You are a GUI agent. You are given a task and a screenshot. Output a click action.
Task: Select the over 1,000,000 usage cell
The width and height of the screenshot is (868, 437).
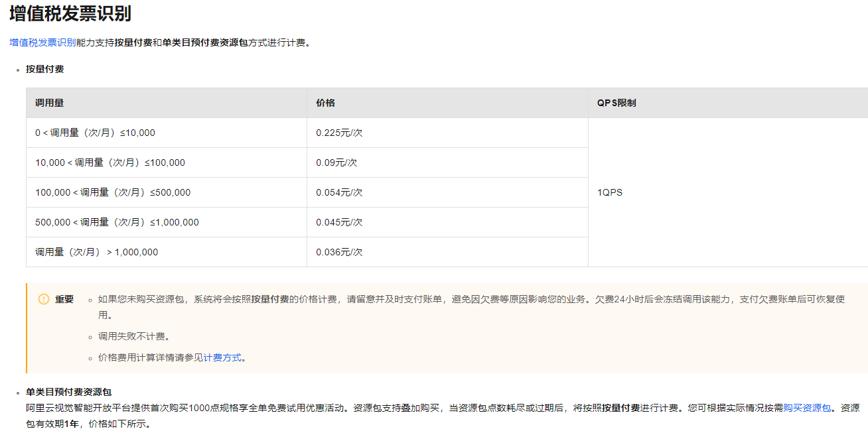click(x=97, y=252)
